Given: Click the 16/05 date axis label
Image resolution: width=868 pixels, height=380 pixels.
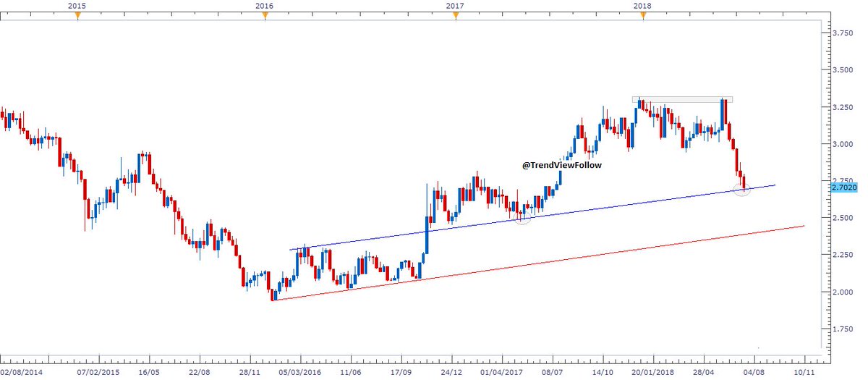Looking at the screenshot, I should point(150,372).
